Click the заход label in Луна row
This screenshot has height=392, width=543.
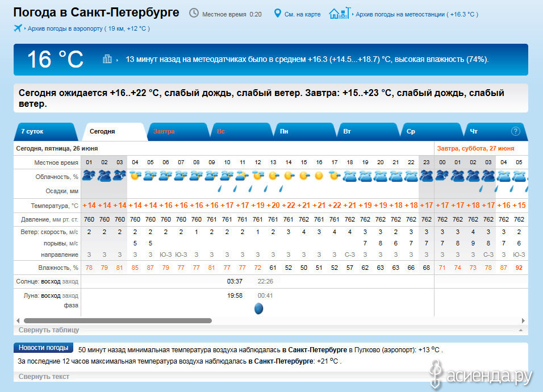tap(70, 296)
